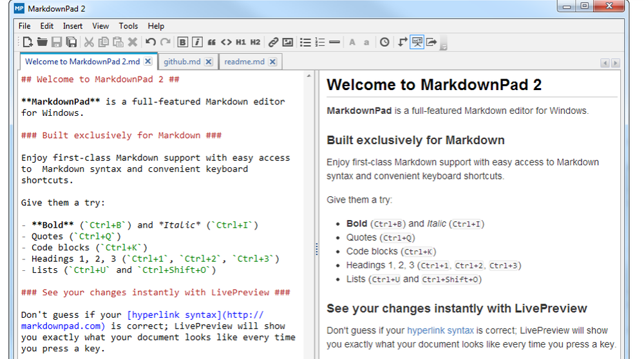Apply italic formatting

(x=197, y=42)
